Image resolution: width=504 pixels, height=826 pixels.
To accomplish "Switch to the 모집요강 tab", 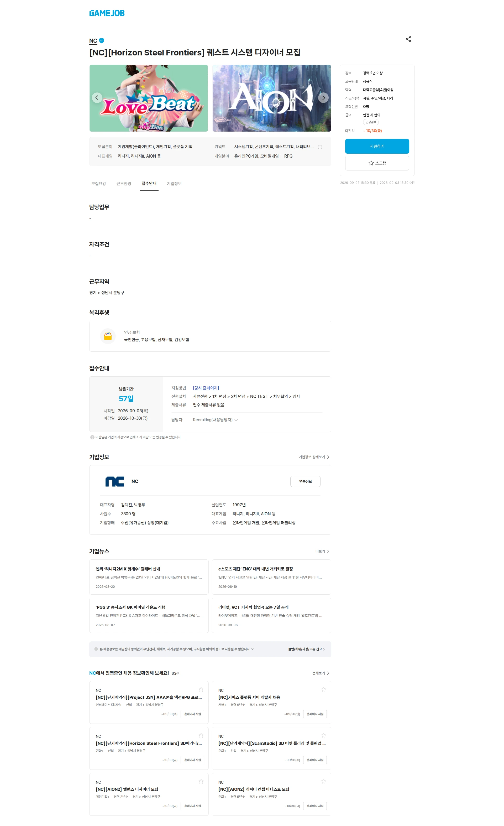I will [x=98, y=184].
